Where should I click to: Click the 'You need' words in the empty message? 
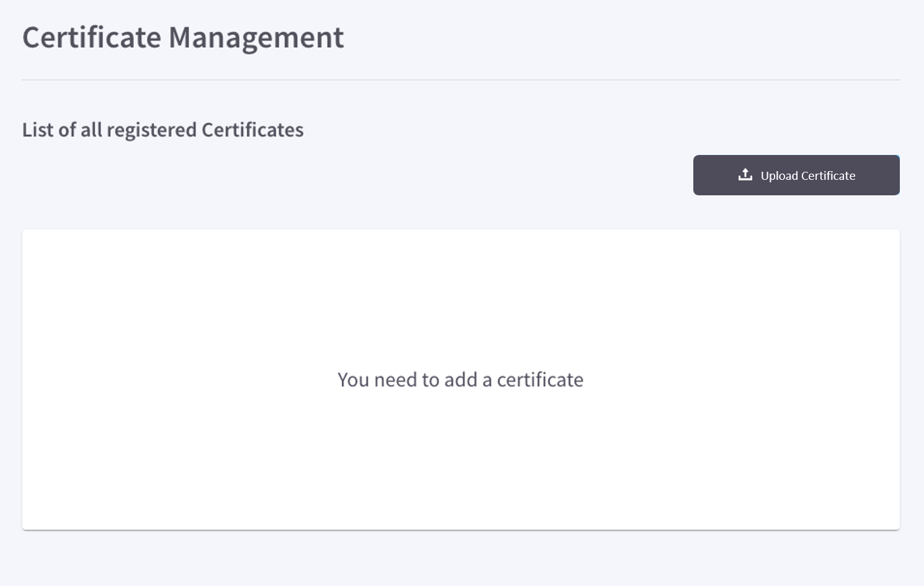377,380
